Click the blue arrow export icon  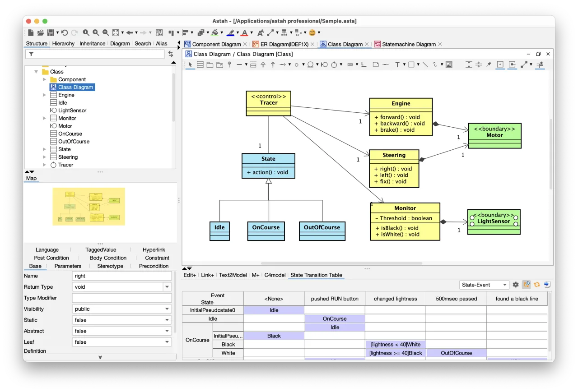[547, 285]
